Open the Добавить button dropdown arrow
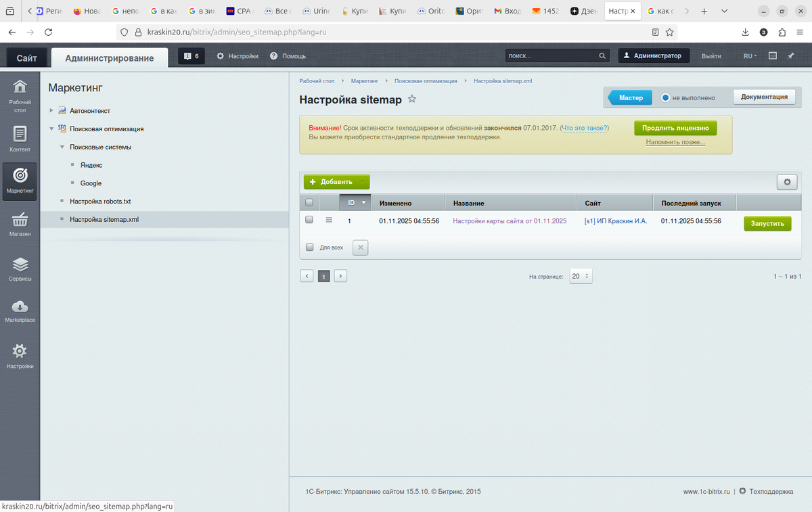Image resolution: width=812 pixels, height=512 pixels. [363, 182]
